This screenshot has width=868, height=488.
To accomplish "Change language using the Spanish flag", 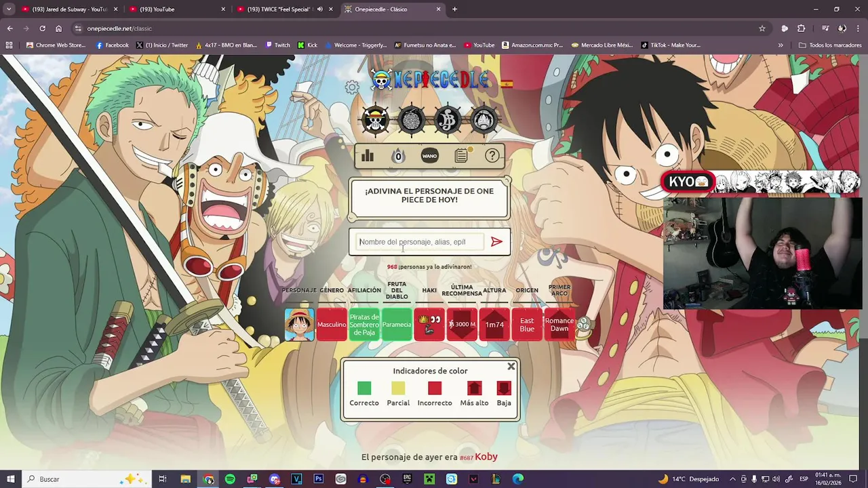I will [x=507, y=84].
